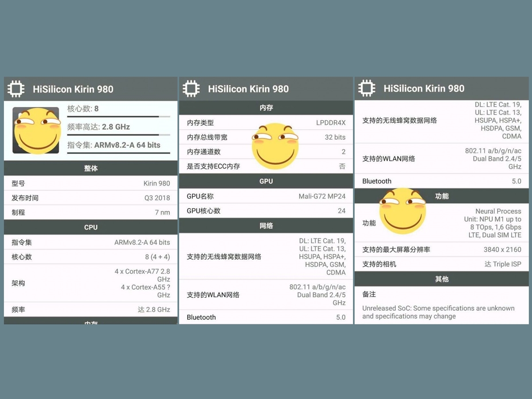Viewport: 532px width, 399px height.
Task: Click the Bluetooth label in the right screenshot
Action: 377,181
